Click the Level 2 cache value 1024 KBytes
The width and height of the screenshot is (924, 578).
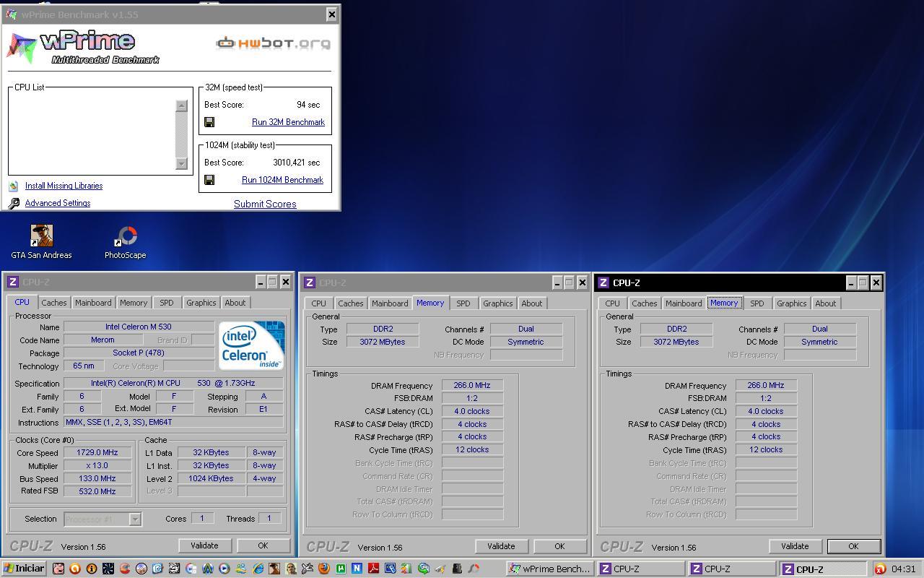pyautogui.click(x=211, y=478)
